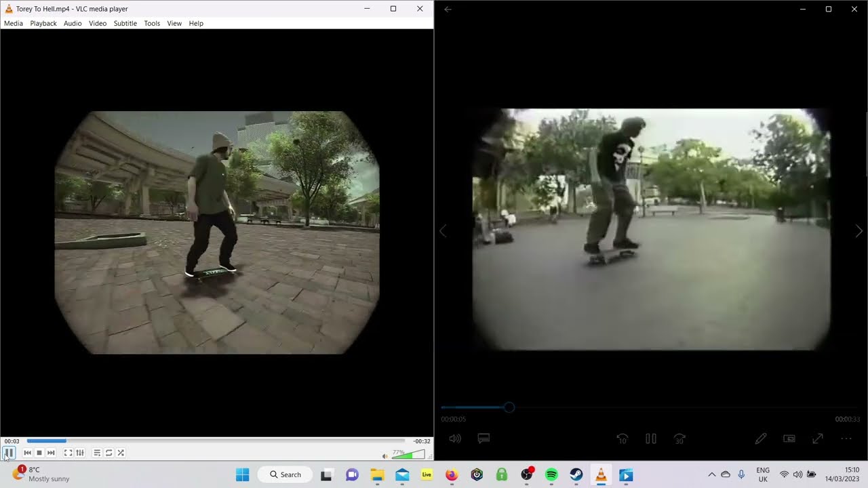
Task: Click VLC previous media button
Action: [28, 453]
